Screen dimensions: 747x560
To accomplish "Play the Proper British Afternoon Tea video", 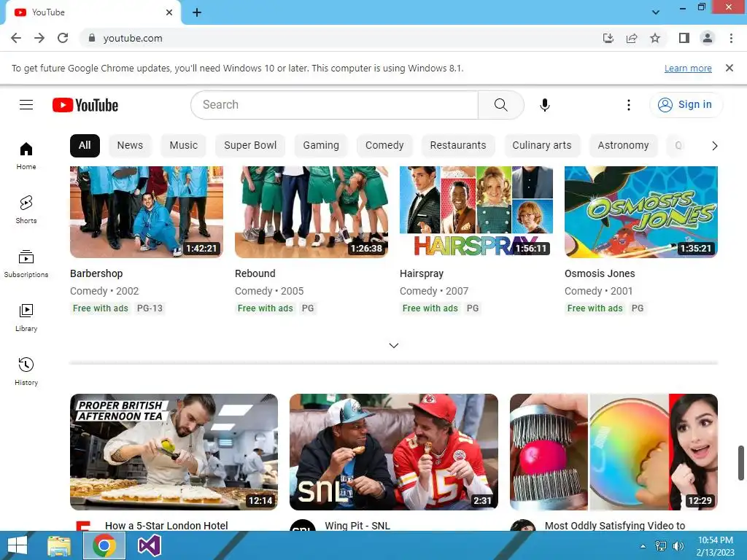I will click(174, 452).
